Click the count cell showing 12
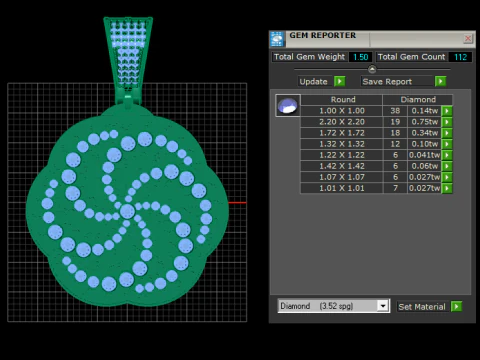The height and width of the screenshot is (360, 480). 395,144
